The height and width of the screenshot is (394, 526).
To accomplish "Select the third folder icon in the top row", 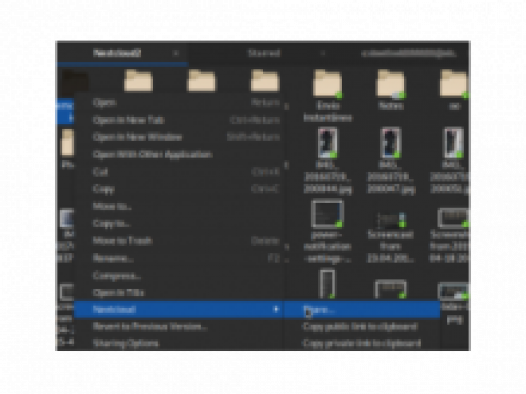I will pyautogui.click(x=265, y=81).
